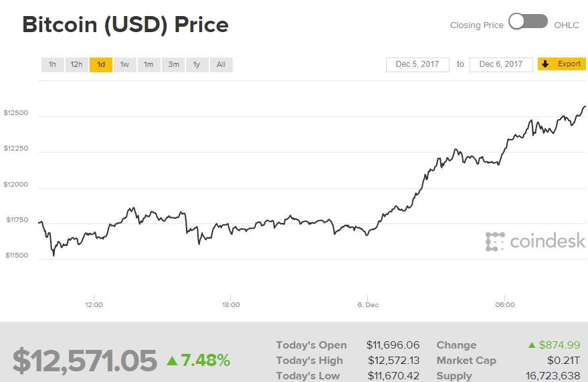Switch chart to 1w range
588x382 pixels.
tap(124, 65)
